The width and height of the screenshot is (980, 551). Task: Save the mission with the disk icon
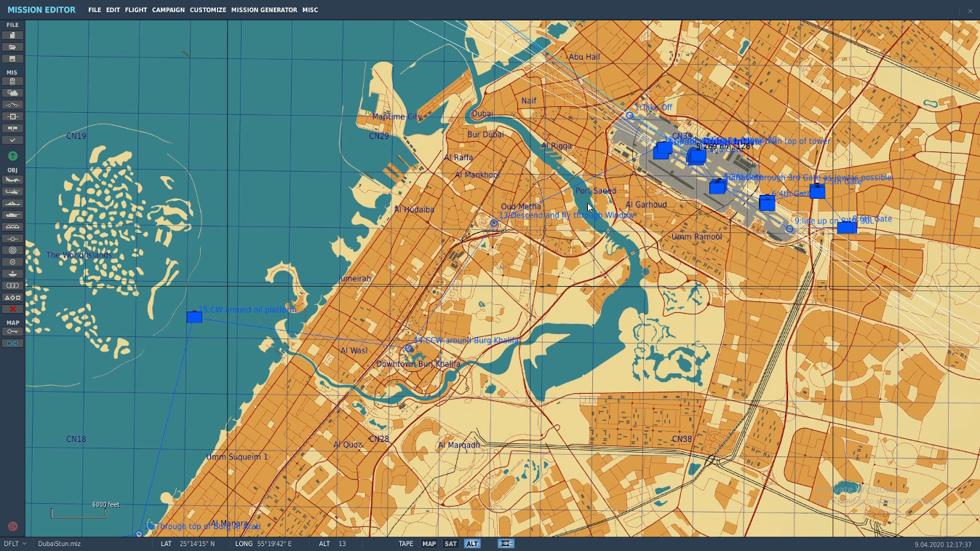(x=12, y=59)
